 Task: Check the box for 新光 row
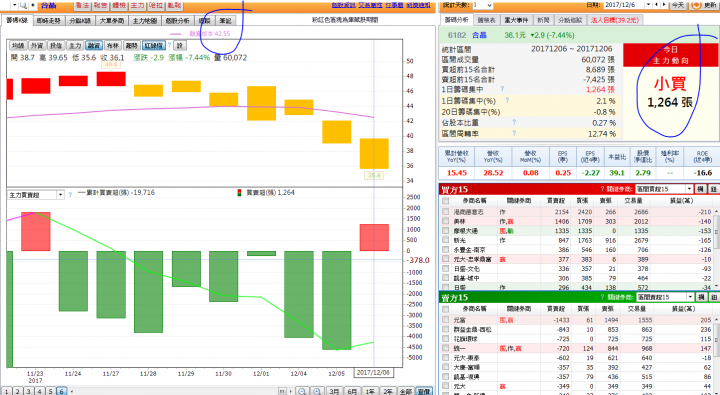click(445, 240)
